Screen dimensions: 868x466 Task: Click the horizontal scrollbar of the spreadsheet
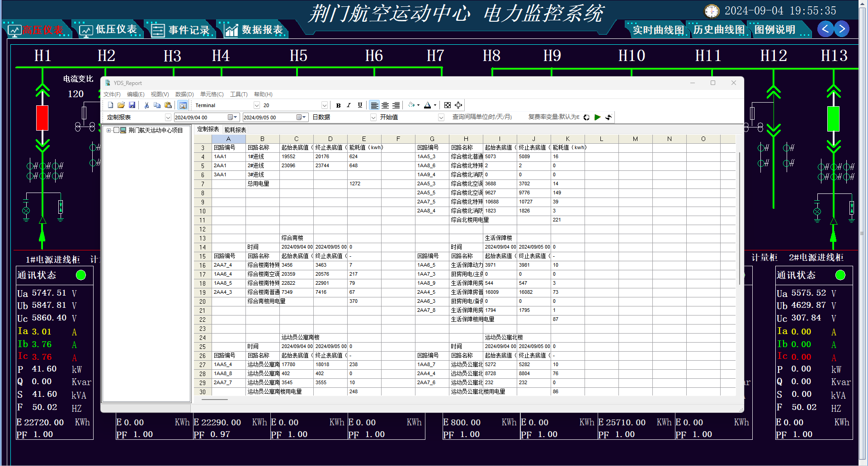pos(215,399)
